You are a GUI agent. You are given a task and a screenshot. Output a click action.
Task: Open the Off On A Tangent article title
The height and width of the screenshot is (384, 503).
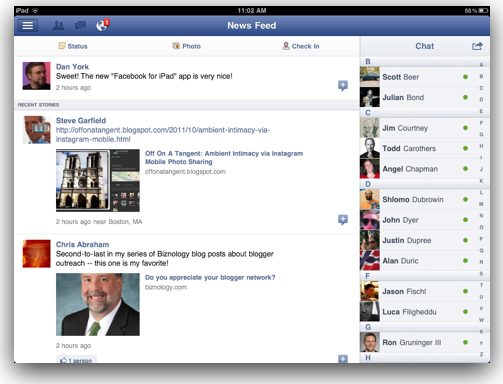point(224,158)
